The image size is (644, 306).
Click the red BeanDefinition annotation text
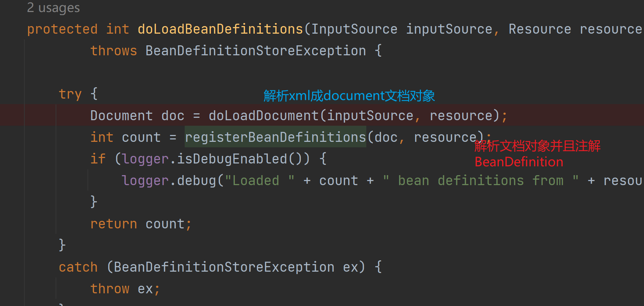(519, 162)
